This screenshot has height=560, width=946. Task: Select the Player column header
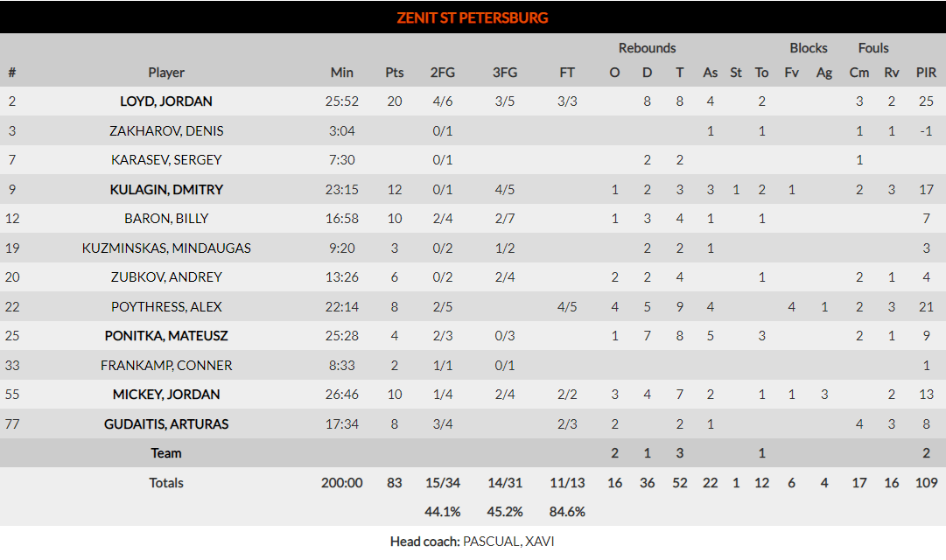166,73
